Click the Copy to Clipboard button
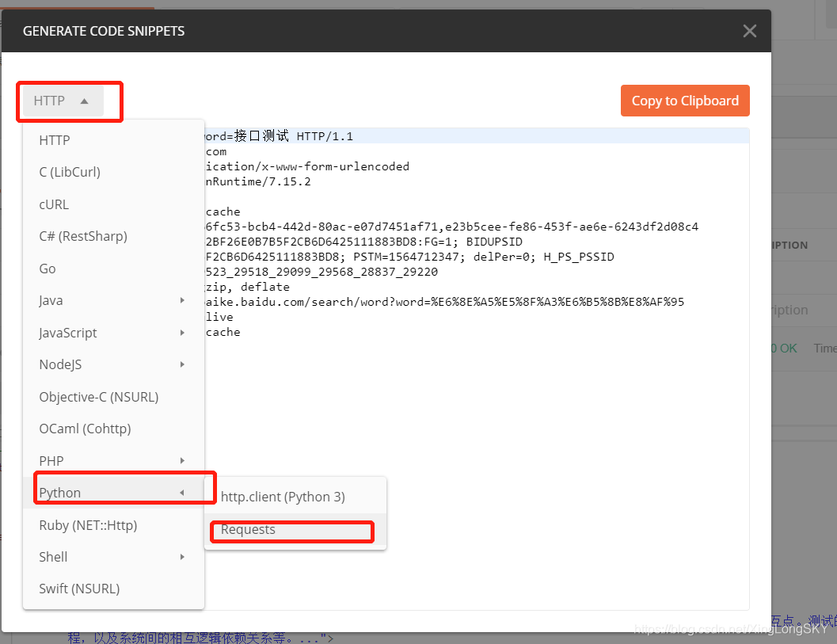This screenshot has height=644, width=837. [x=685, y=101]
